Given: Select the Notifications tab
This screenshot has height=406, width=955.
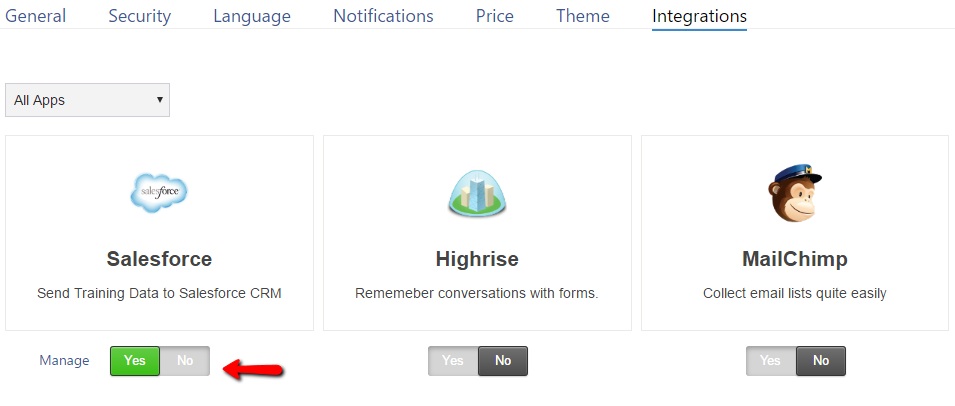Looking at the screenshot, I should pyautogui.click(x=383, y=16).
